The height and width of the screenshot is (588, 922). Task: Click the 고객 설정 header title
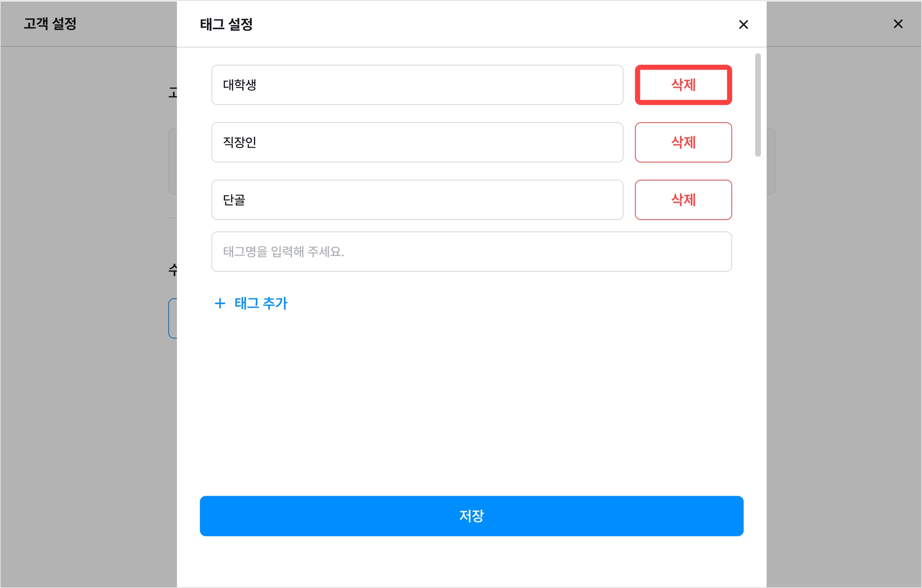click(50, 23)
